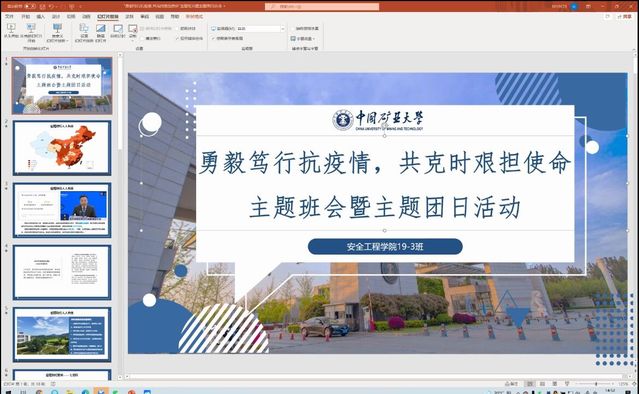The height and width of the screenshot is (394, 639).
Task: Click the search box in title bar
Action: click(322, 6)
